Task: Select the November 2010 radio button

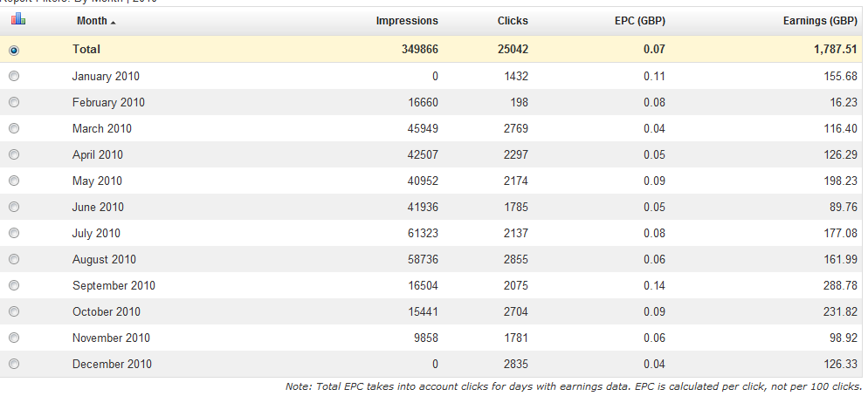Action: 14,338
